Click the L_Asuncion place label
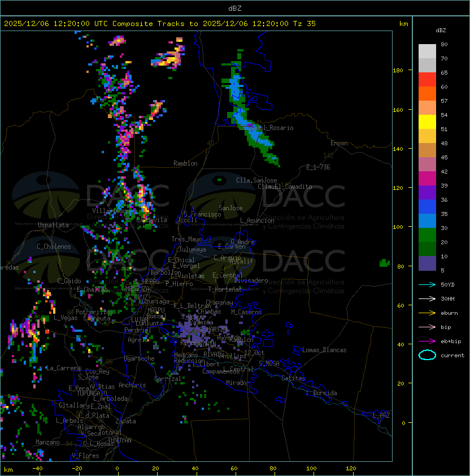The height and width of the screenshot is (476, 470). [257, 220]
